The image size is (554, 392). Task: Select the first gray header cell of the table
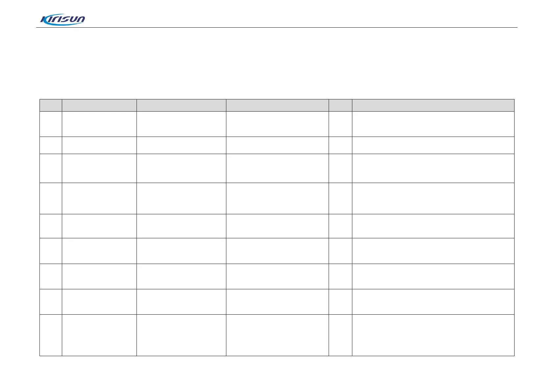tap(51, 105)
